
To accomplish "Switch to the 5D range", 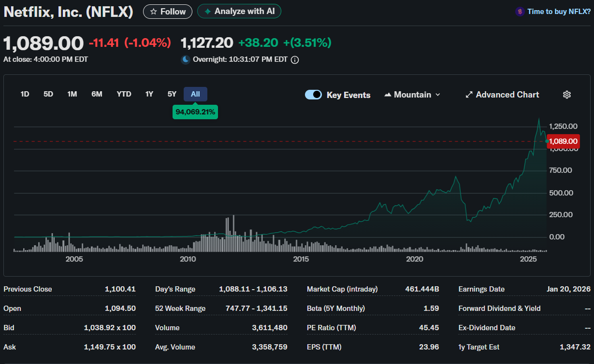I will point(48,94).
